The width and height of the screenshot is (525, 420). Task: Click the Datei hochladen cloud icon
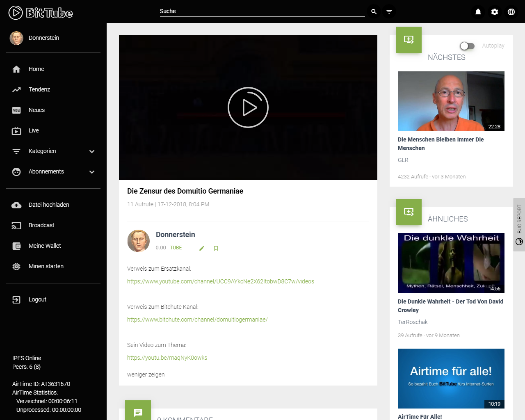tap(16, 205)
